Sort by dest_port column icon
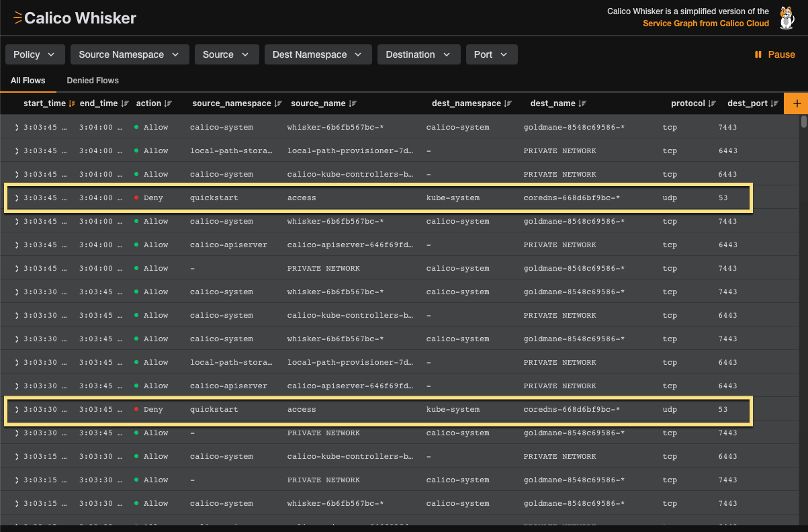 pos(774,103)
